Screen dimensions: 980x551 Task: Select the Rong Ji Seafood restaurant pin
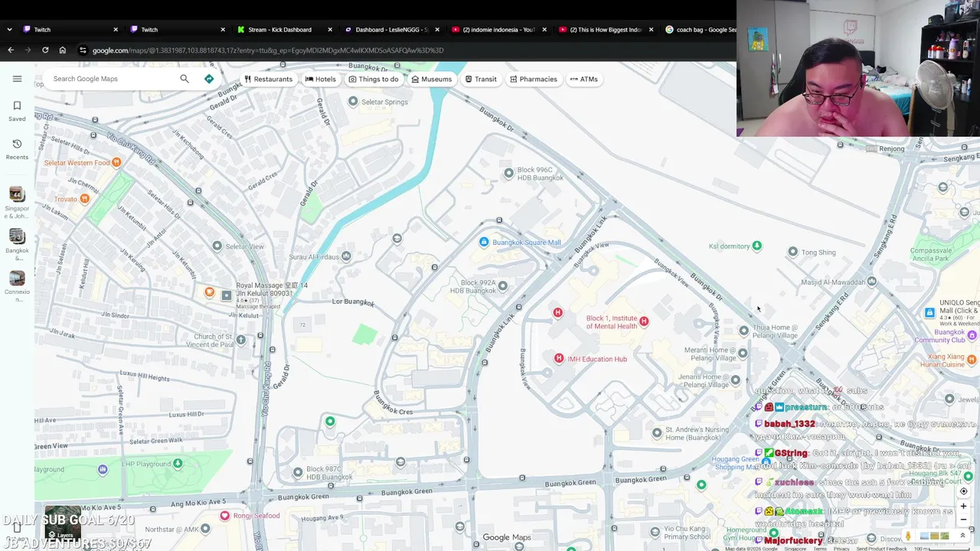click(224, 516)
